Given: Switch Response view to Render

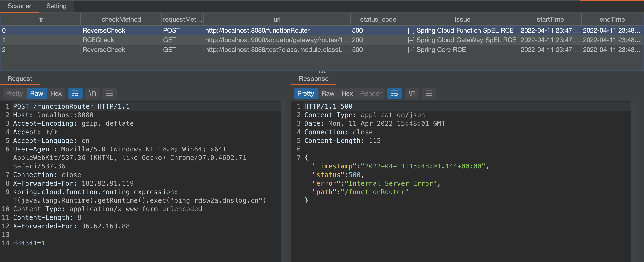Looking at the screenshot, I should click(x=371, y=93).
